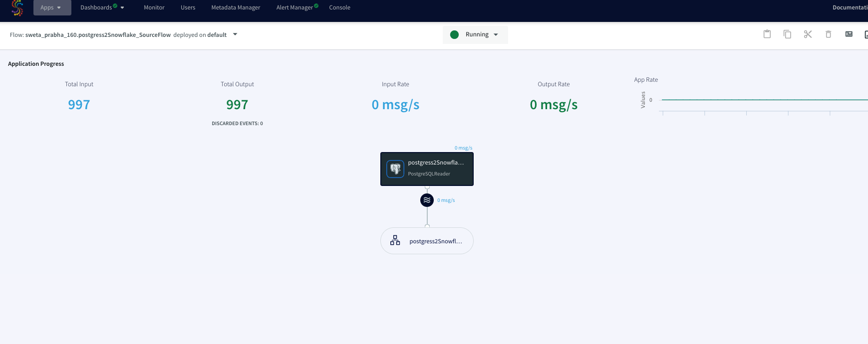The height and width of the screenshot is (344, 868).
Task: Open Metadata Manager
Action: coord(236,7)
